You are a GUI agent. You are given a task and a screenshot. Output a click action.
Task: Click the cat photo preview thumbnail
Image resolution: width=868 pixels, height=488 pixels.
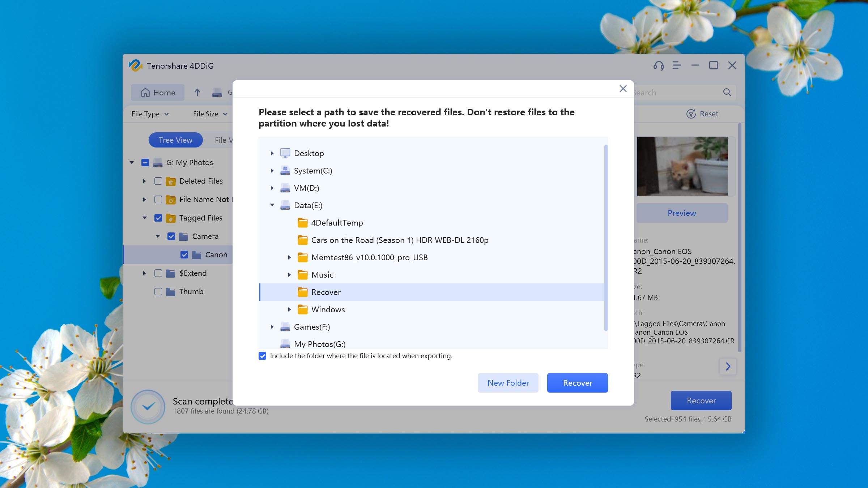[682, 166]
